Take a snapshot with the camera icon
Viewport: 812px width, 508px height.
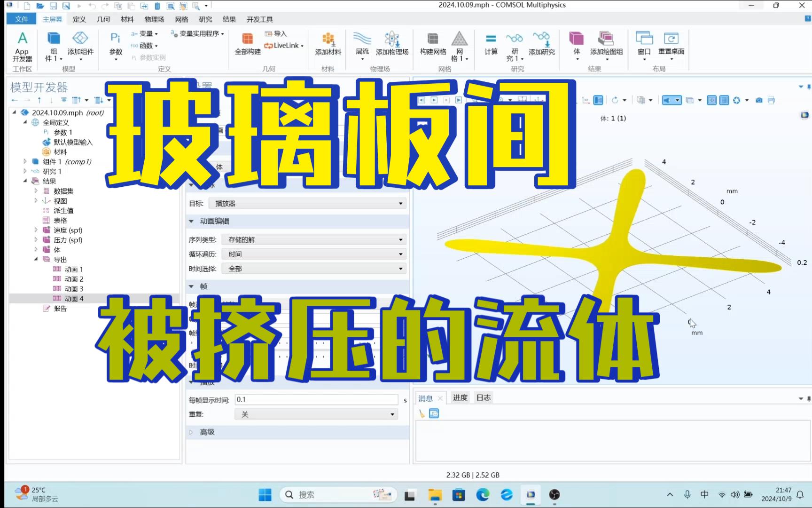click(x=759, y=100)
